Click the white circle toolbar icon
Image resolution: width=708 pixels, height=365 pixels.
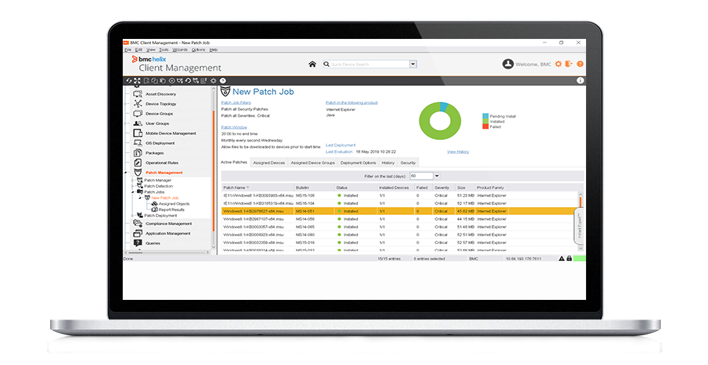tap(223, 80)
